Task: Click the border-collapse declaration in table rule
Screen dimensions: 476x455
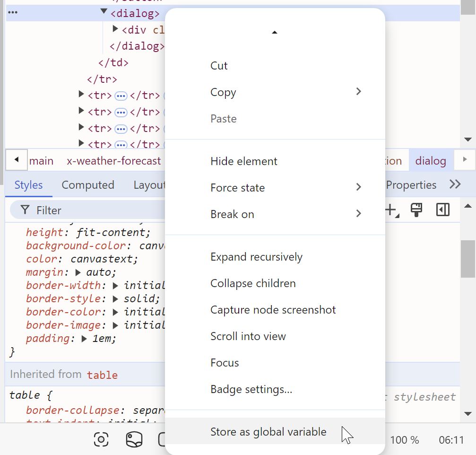Action: (95, 410)
